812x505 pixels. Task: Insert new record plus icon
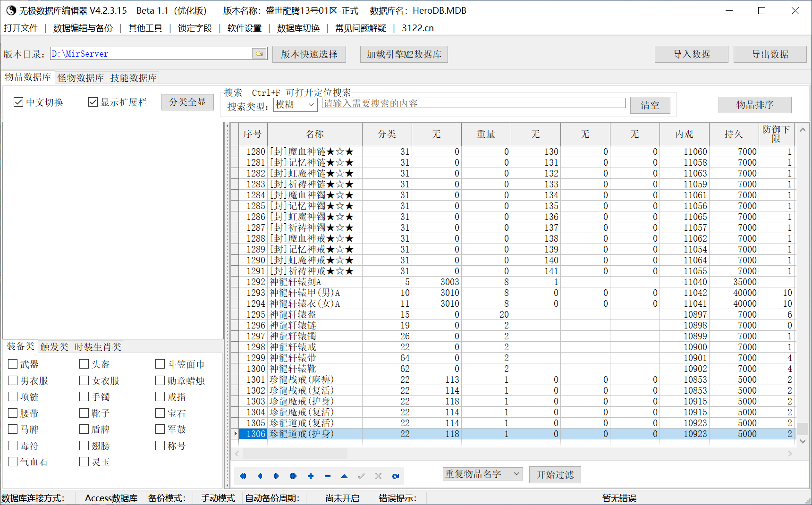click(311, 476)
